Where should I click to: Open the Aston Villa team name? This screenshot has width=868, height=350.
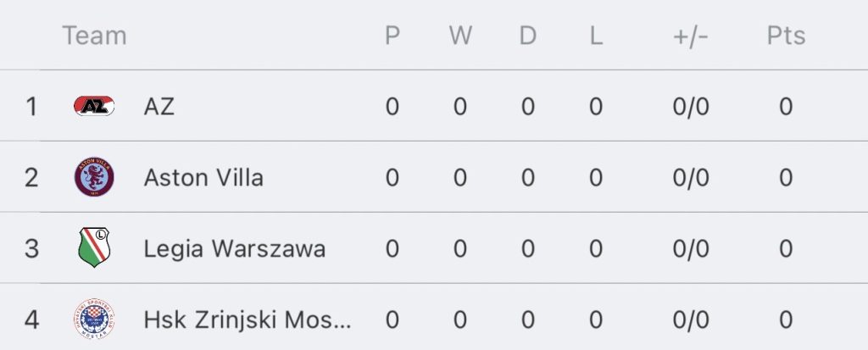pyautogui.click(x=203, y=178)
